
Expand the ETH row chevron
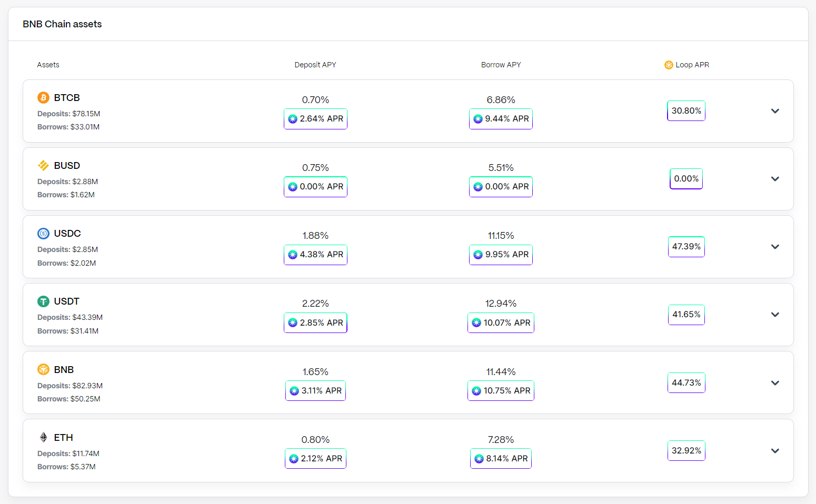(x=775, y=451)
